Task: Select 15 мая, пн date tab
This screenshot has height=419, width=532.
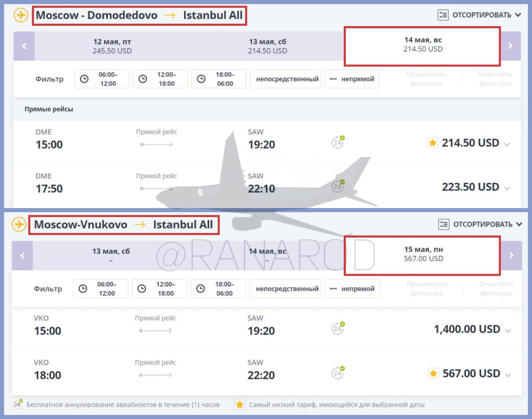Action: [423, 254]
